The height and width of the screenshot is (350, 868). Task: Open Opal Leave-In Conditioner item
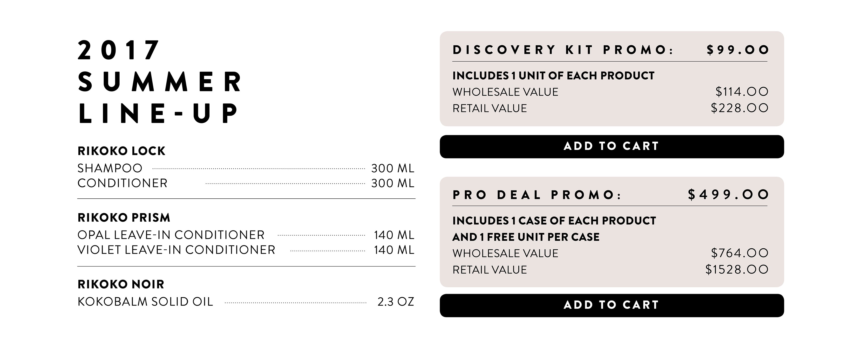246,235
